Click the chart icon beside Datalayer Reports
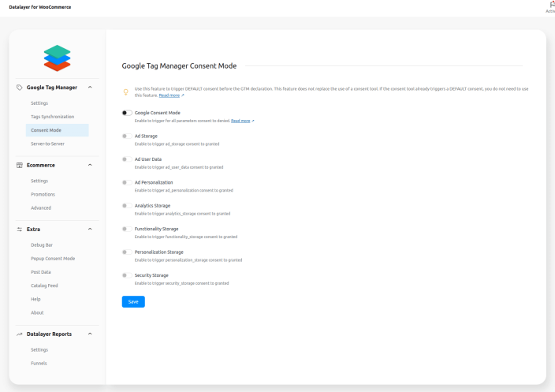The width and height of the screenshot is (555, 392). coord(20,334)
